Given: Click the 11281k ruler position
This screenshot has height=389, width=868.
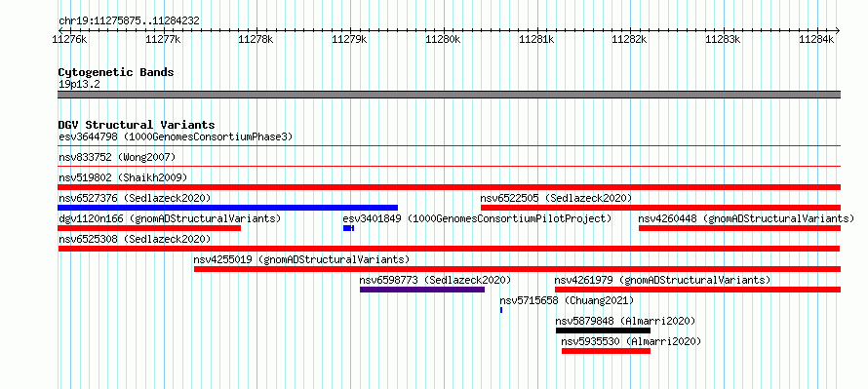Looking at the screenshot, I should [x=536, y=39].
